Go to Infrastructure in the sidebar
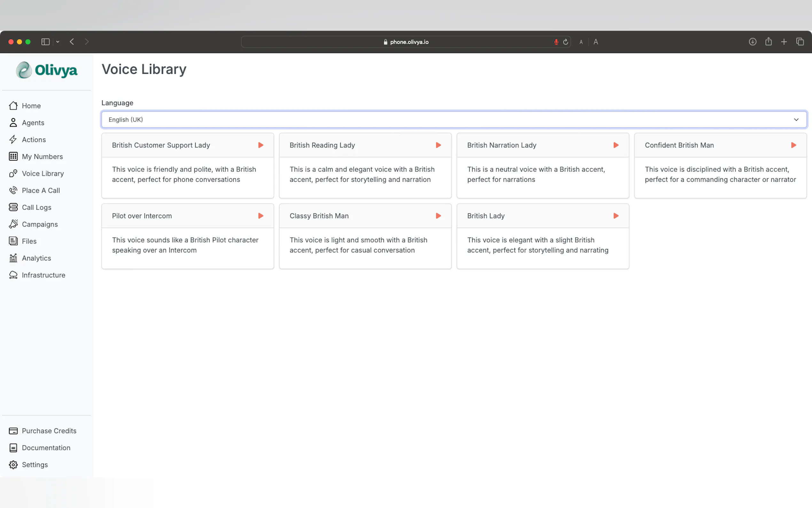The width and height of the screenshot is (812, 508). click(43, 275)
